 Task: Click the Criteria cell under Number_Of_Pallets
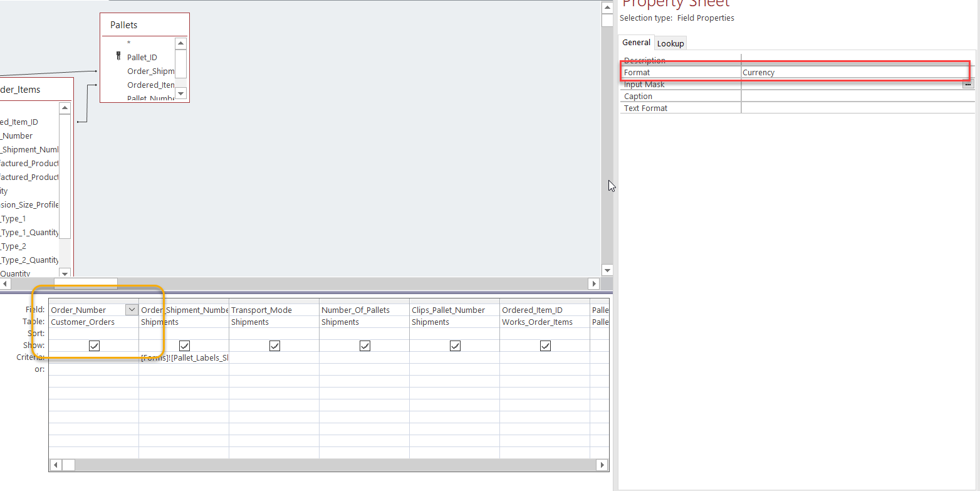pyautogui.click(x=365, y=357)
